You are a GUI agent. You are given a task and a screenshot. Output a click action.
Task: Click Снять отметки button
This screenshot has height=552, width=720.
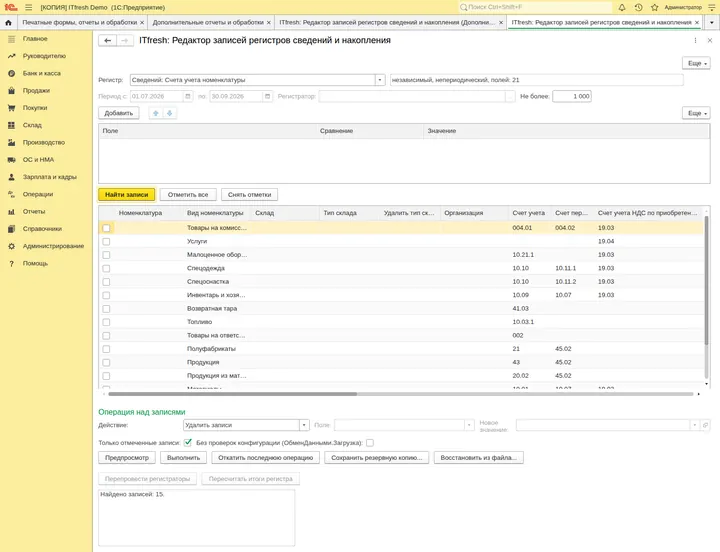[x=249, y=195]
